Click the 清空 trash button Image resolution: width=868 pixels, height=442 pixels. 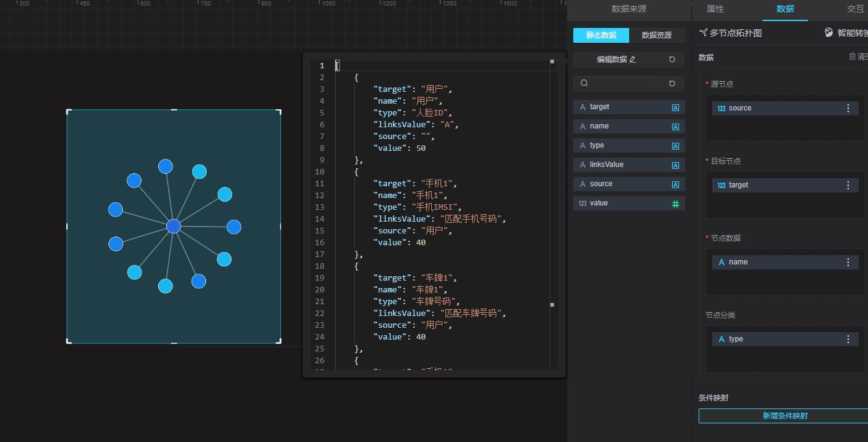pos(858,56)
